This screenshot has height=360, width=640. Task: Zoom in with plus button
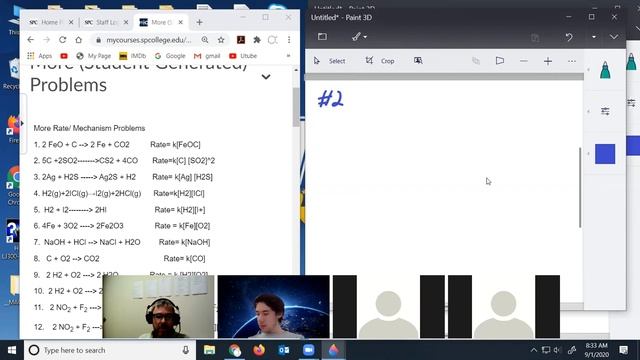pos(548,61)
